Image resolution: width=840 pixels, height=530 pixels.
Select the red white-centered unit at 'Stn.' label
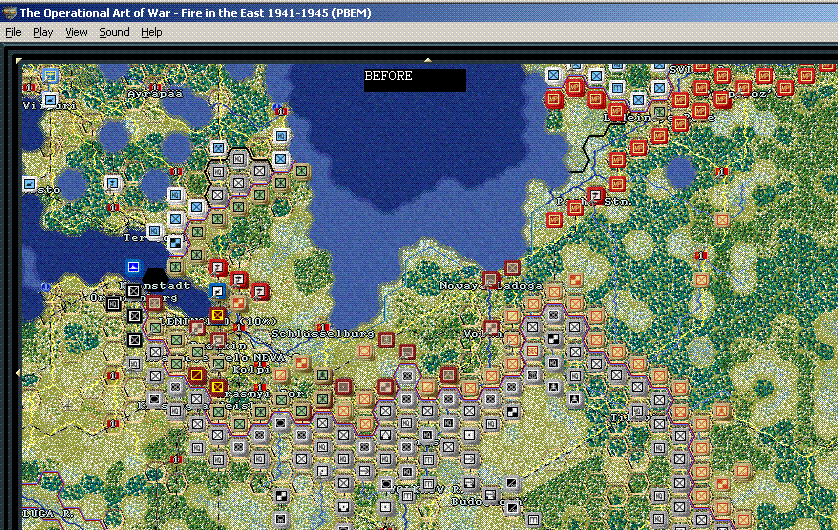[595, 196]
